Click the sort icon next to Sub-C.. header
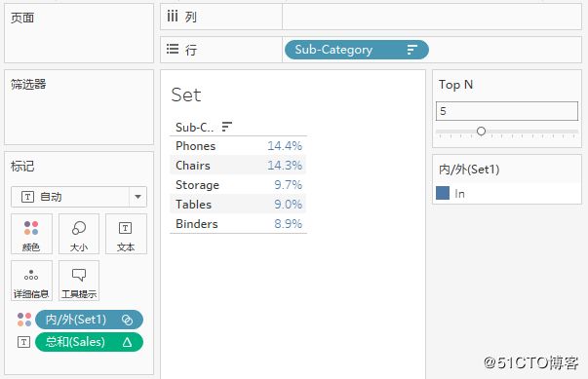 [227, 127]
